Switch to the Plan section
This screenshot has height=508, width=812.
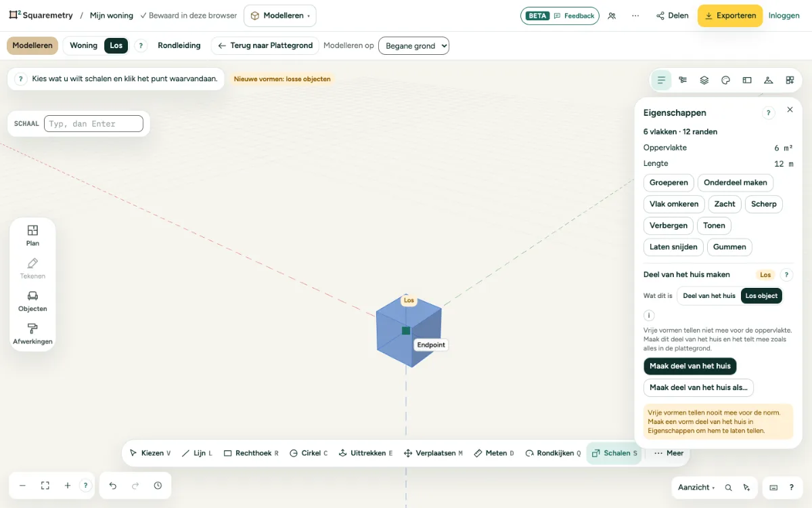(x=32, y=235)
